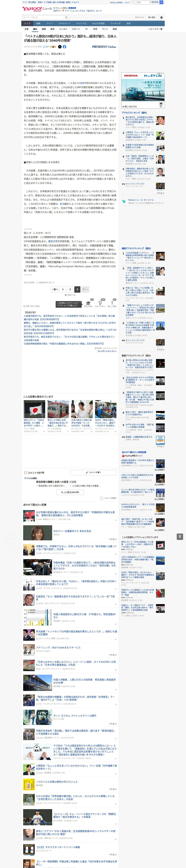The width and height of the screenshot is (186, 868).
Task: Select the ライブ navigation tab
Action: click(49, 24)
